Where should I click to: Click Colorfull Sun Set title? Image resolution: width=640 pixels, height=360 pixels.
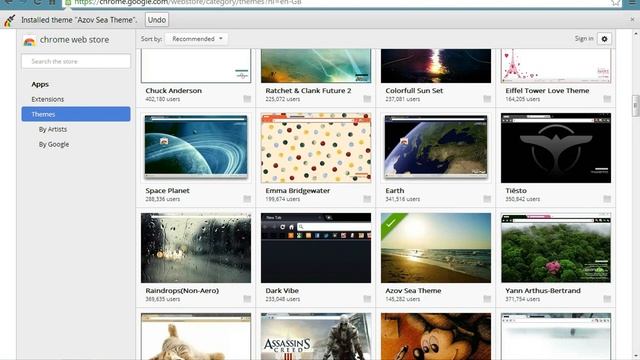click(414, 91)
